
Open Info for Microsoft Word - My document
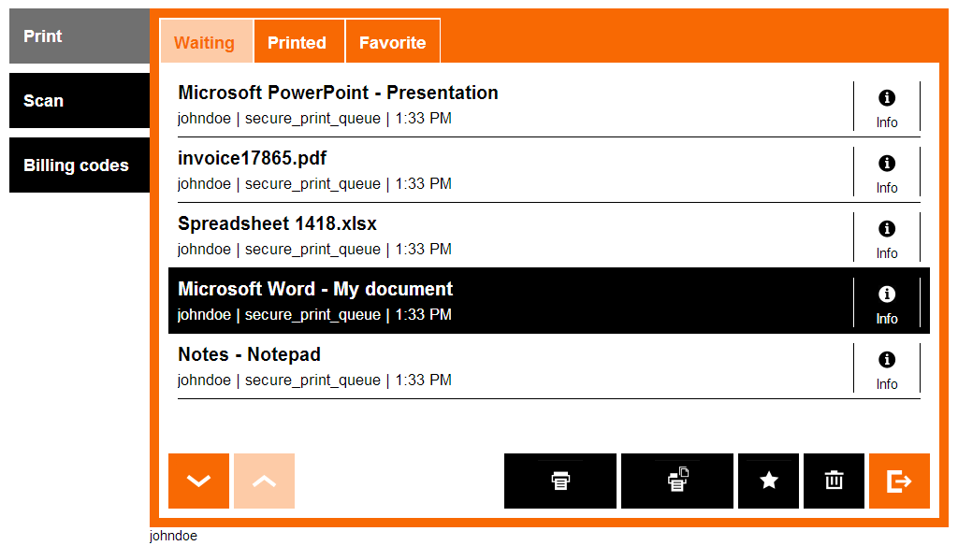pos(887,304)
